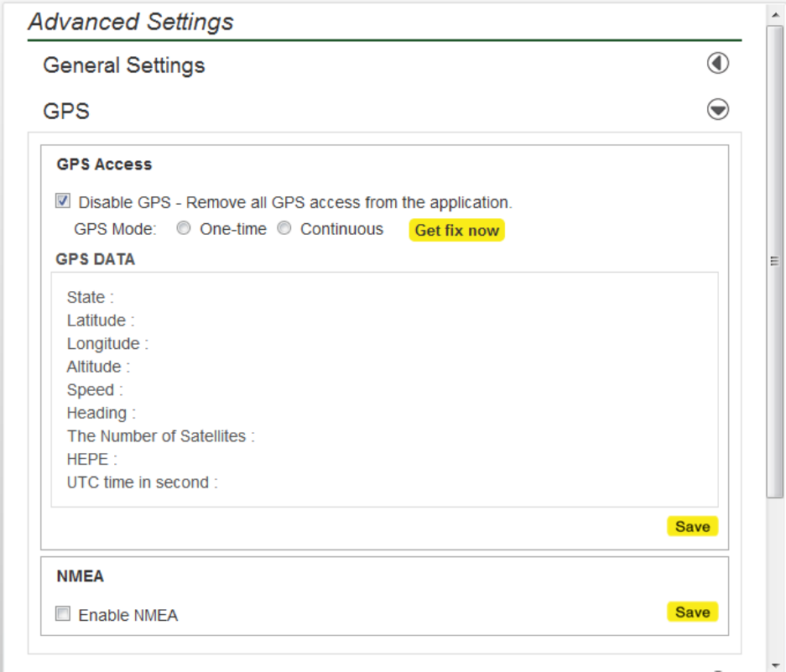Click the GPS section header title
786x672 pixels.
(x=66, y=110)
